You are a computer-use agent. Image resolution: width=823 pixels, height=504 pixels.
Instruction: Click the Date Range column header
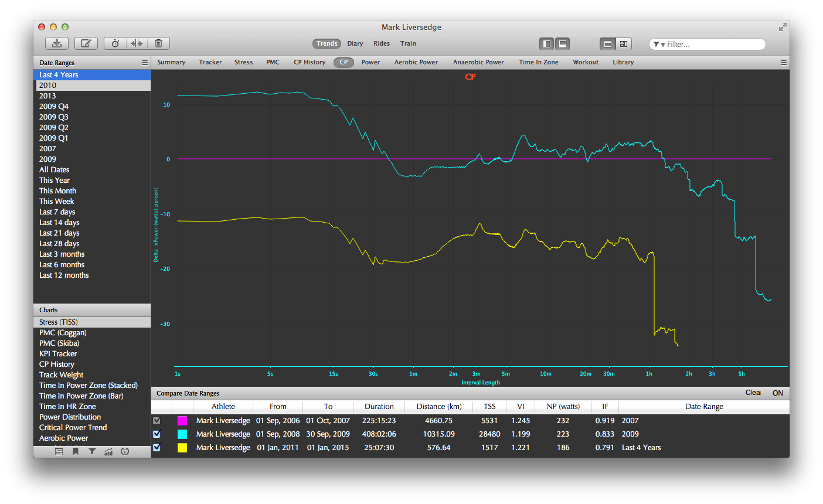pyautogui.click(x=704, y=407)
